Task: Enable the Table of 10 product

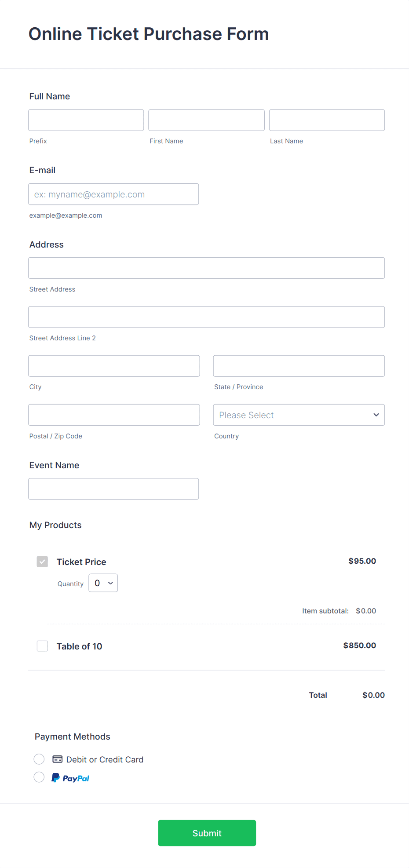Action: [x=42, y=646]
